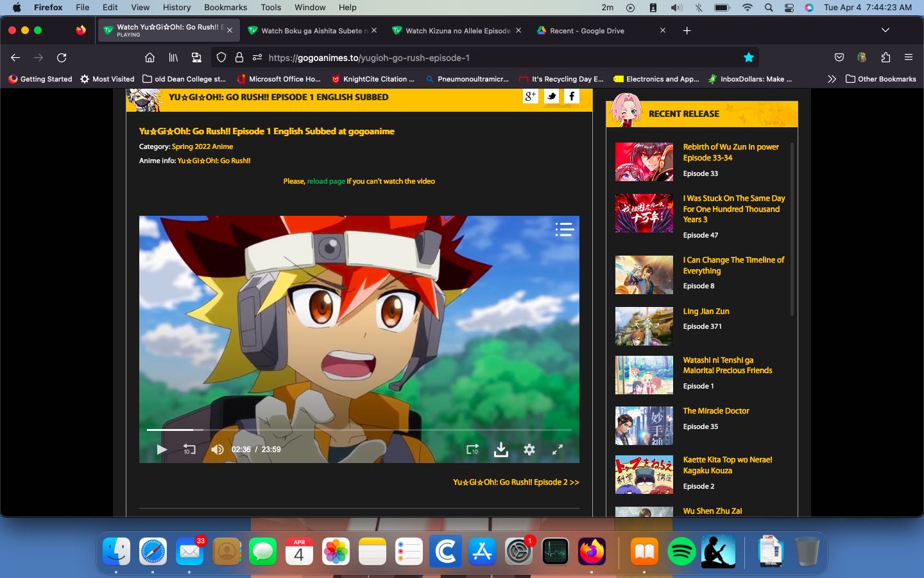Rewind the video 10 seconds
924x578 pixels.
[189, 450]
